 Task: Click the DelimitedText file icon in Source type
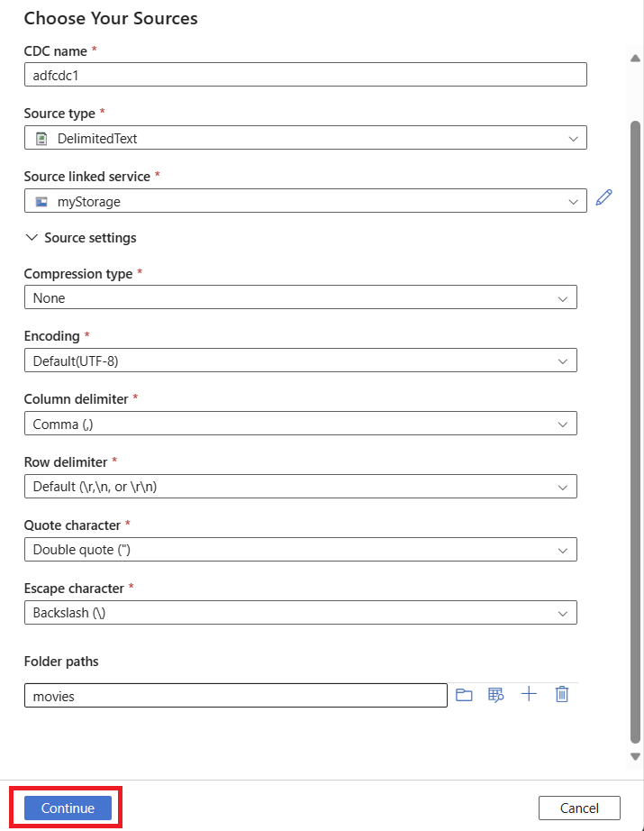click(x=41, y=138)
